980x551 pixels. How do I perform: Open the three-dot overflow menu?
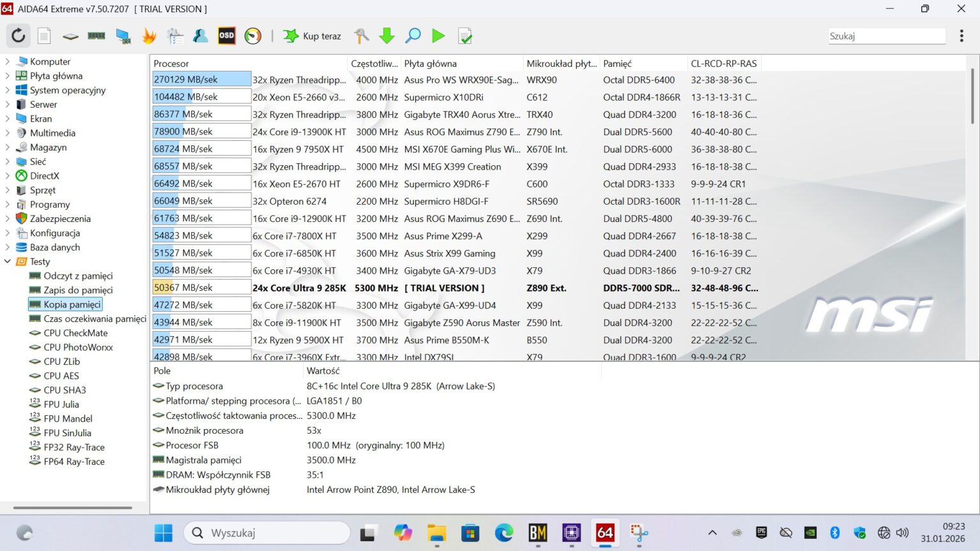click(961, 36)
